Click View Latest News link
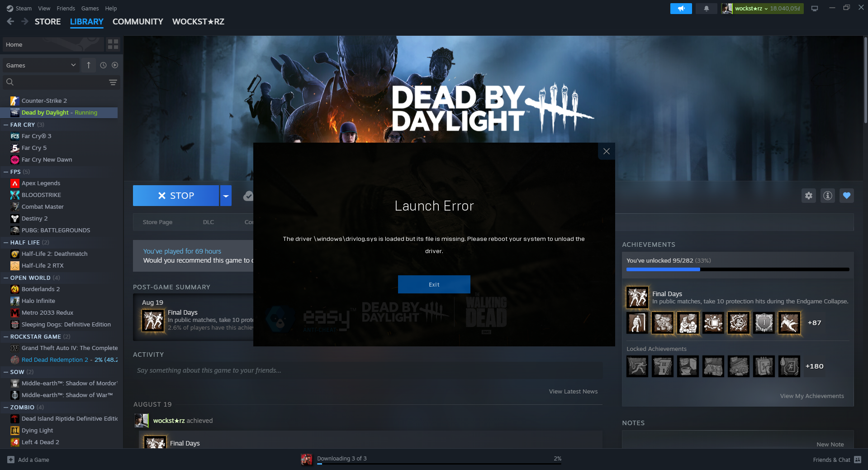Viewport: 868px width, 470px height. pyautogui.click(x=573, y=391)
